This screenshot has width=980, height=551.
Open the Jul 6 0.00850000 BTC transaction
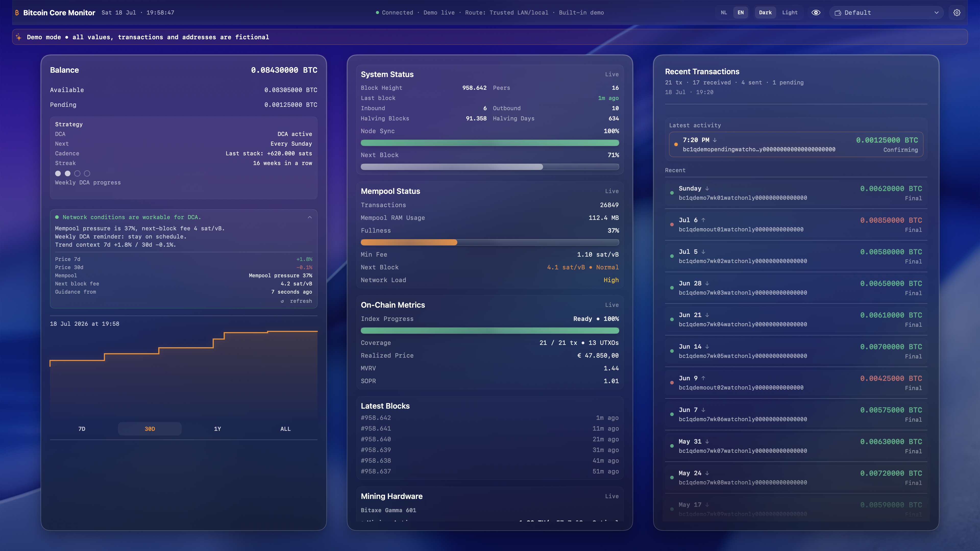click(x=796, y=224)
